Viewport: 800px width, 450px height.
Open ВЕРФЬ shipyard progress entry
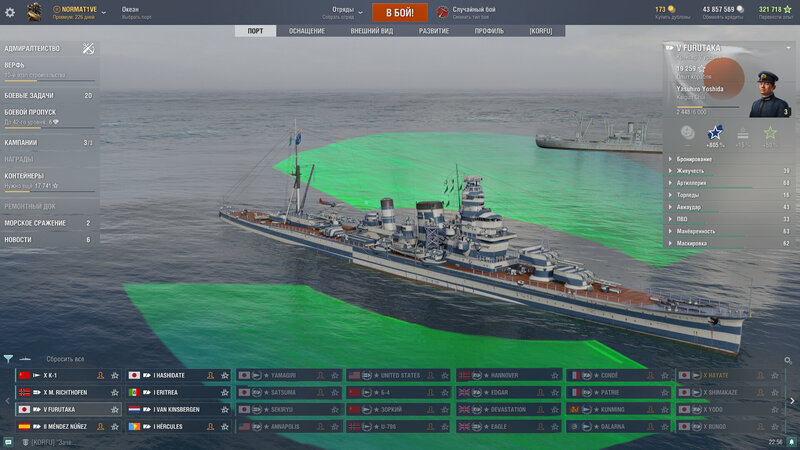49,70
